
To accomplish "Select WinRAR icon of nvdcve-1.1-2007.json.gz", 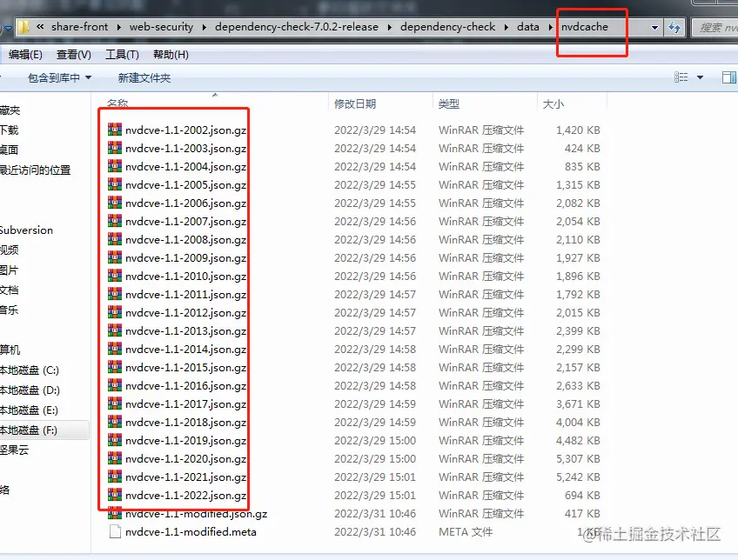I will pos(115,221).
